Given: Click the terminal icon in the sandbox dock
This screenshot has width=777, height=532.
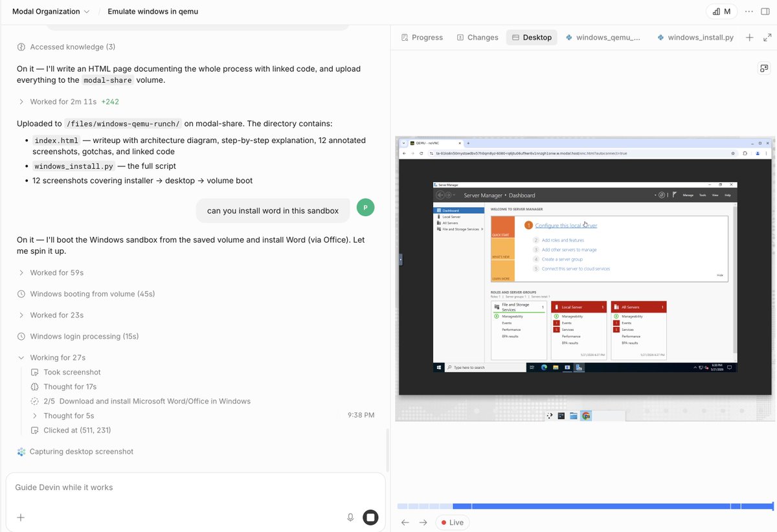Looking at the screenshot, I should tap(561, 416).
